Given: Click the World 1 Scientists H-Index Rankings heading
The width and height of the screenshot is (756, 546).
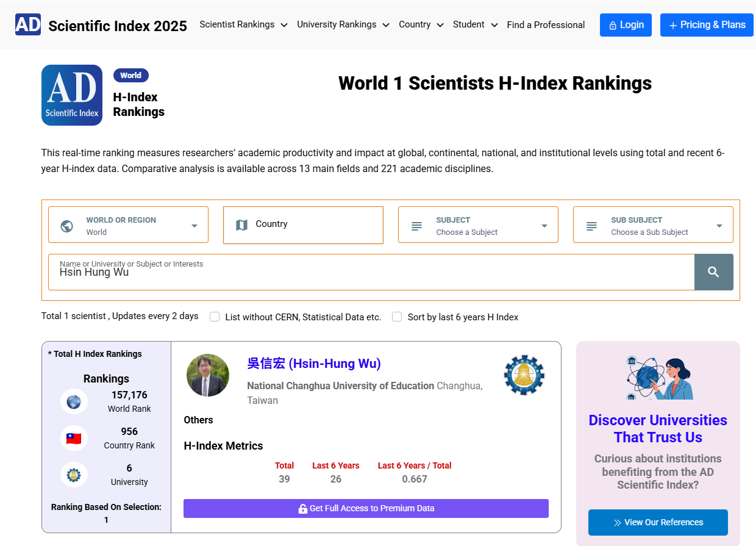Looking at the screenshot, I should [495, 83].
